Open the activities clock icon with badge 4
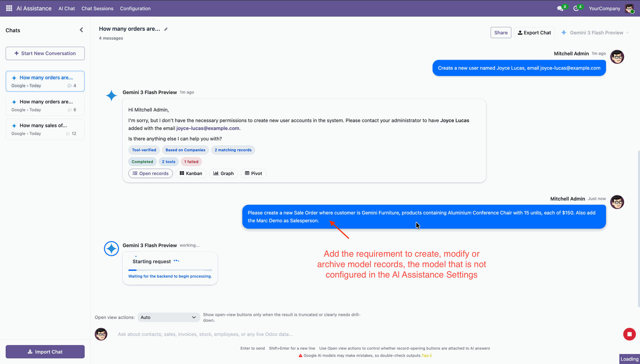Screen dimensions: 640x364 (576, 9)
